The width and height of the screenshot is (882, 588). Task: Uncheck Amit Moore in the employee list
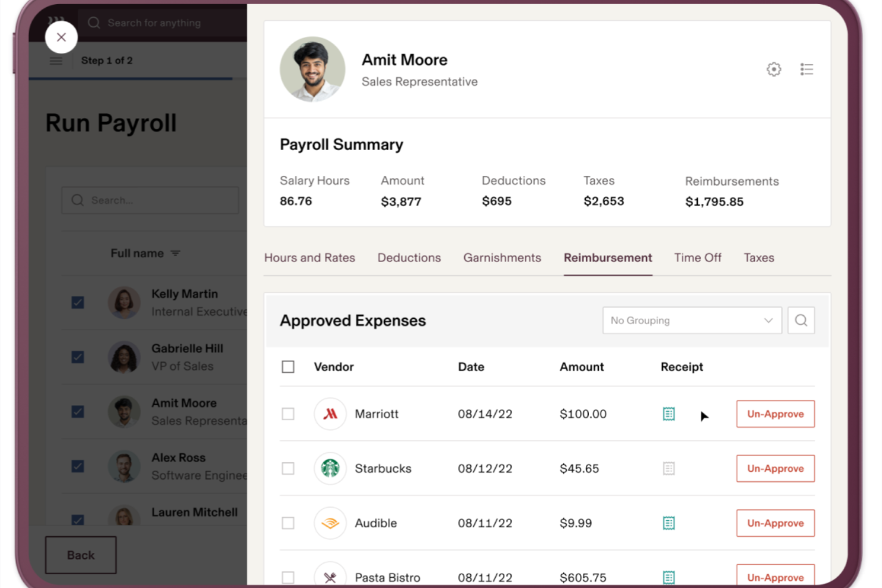77,412
